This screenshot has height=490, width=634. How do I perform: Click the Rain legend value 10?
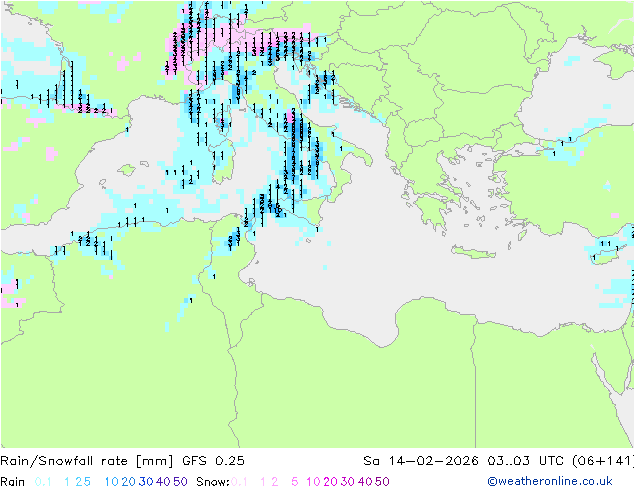(x=111, y=482)
